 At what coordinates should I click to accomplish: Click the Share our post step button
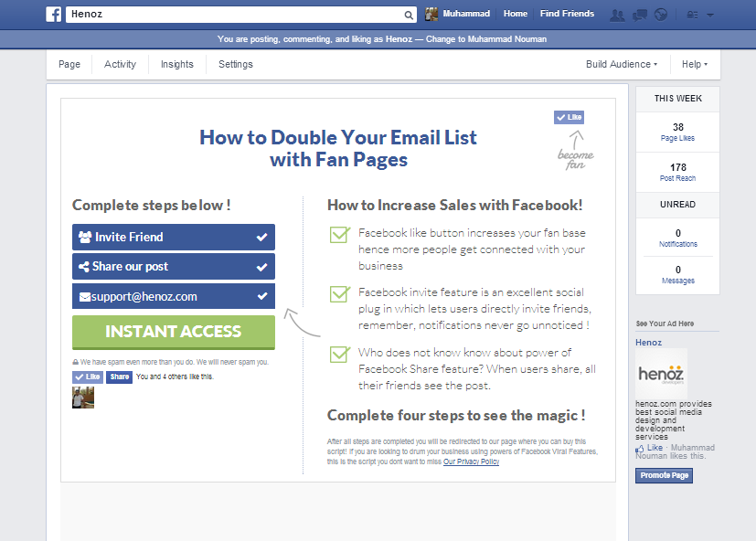click(x=174, y=267)
